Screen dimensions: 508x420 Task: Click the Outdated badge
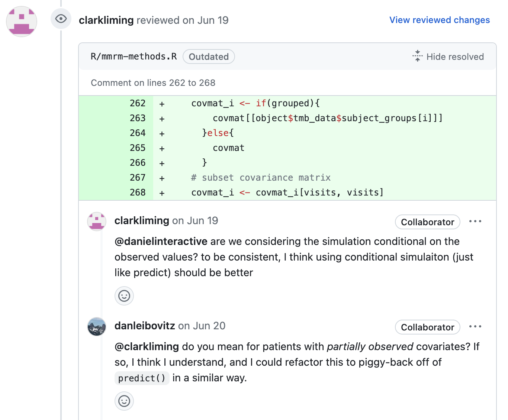point(209,57)
